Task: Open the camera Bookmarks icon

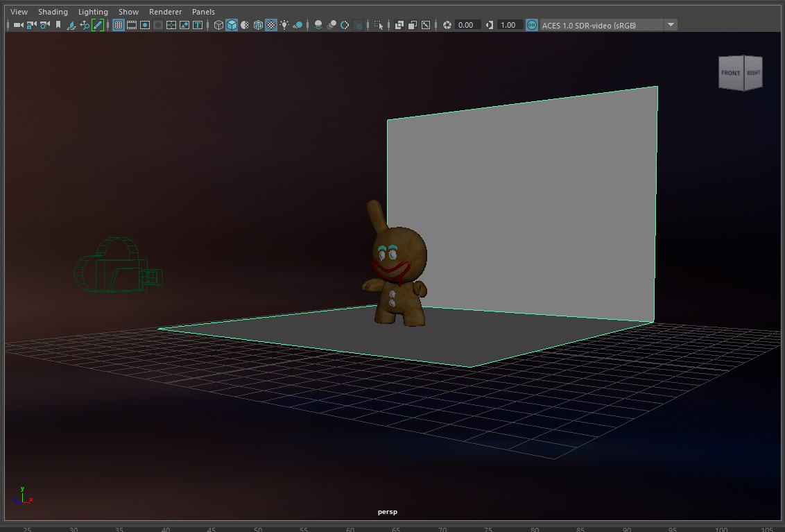Action: [58, 25]
